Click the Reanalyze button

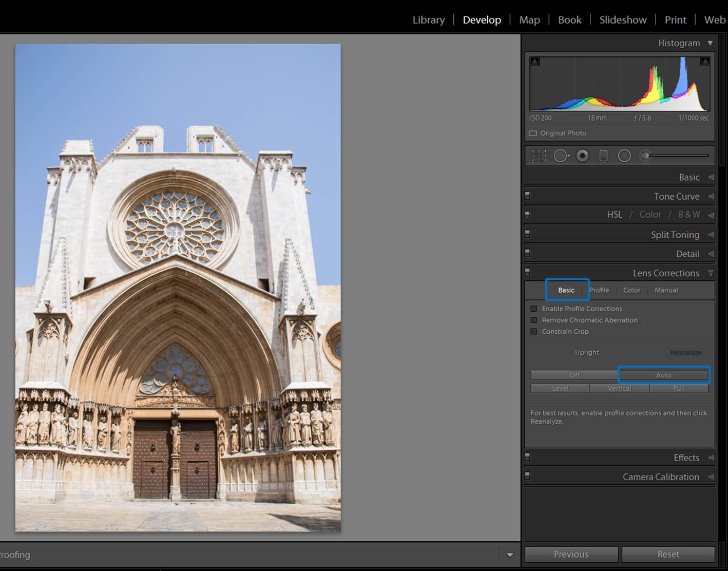(685, 353)
